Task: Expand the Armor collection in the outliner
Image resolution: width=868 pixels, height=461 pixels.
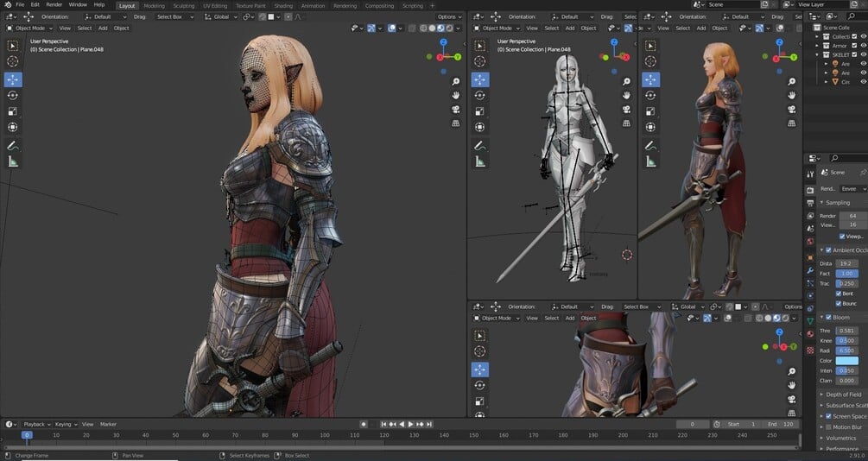Action: click(x=818, y=46)
